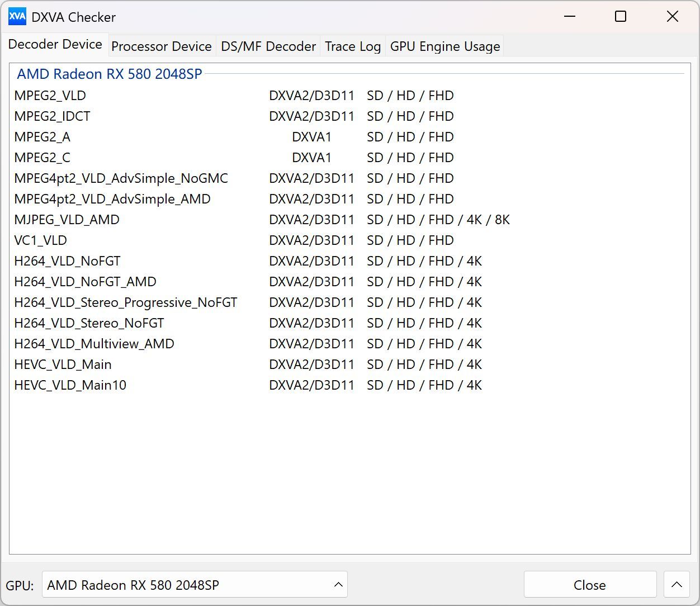
Task: Click resolution list for HEVC_VLD_Main row
Action: pos(424,364)
